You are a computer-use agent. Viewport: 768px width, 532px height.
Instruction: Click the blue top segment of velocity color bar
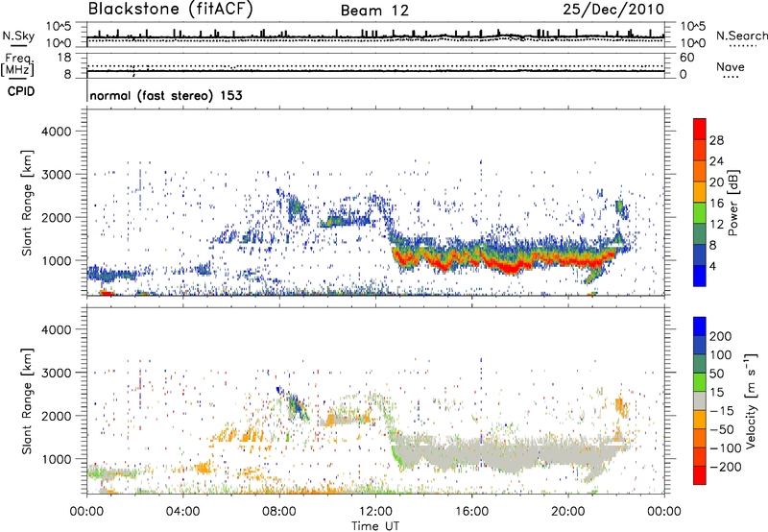point(700,326)
